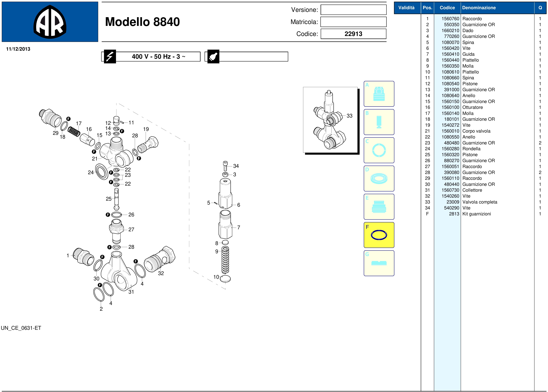The height and width of the screenshot is (392, 548).
Task: Click inside the Versione input field
Action: [x=353, y=10]
